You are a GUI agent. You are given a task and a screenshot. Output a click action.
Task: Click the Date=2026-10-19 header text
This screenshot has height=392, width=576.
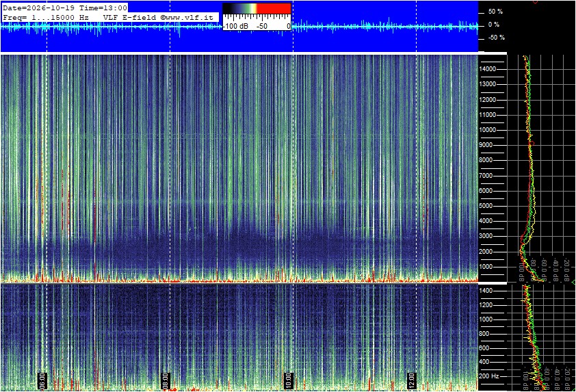click(38, 8)
